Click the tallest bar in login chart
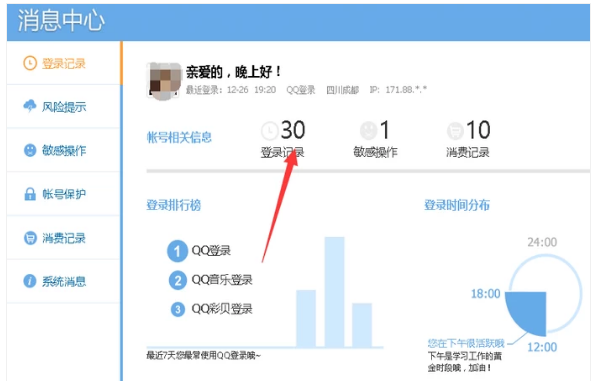This screenshot has width=591, height=381. click(334, 292)
